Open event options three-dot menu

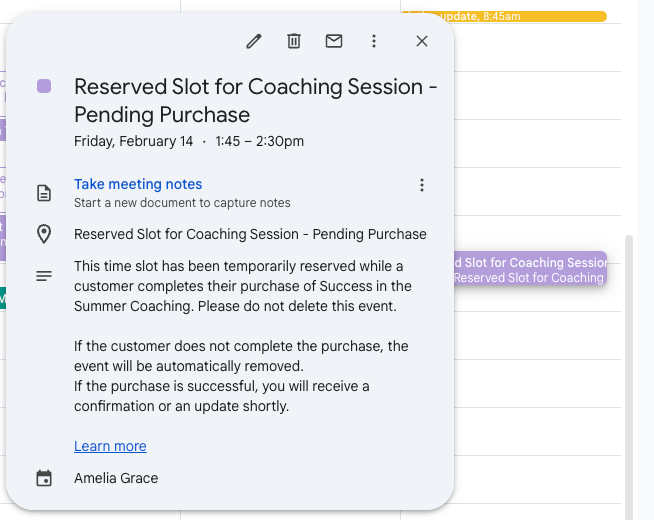point(374,41)
